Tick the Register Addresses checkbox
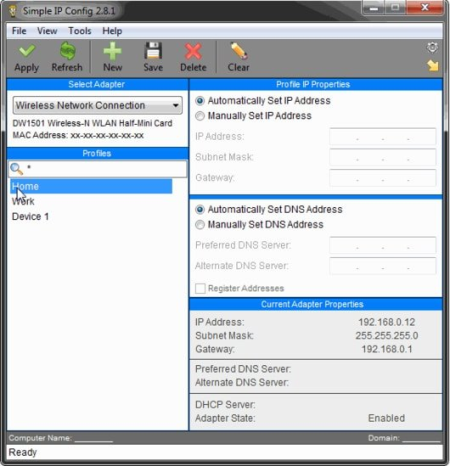Image resolution: width=450 pixels, height=466 pixels. [200, 288]
